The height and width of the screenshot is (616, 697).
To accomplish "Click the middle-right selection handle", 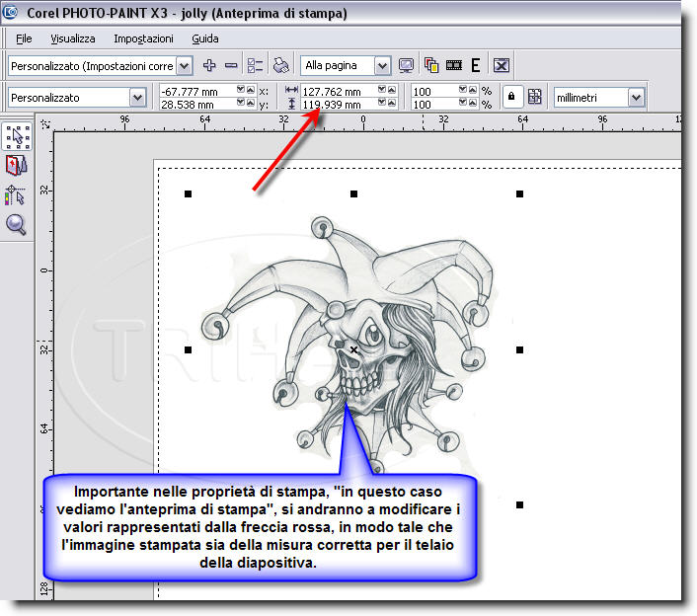I will pos(519,349).
